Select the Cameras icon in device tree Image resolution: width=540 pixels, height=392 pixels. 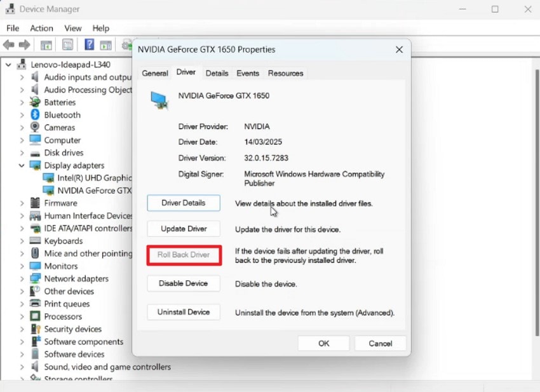pos(35,127)
